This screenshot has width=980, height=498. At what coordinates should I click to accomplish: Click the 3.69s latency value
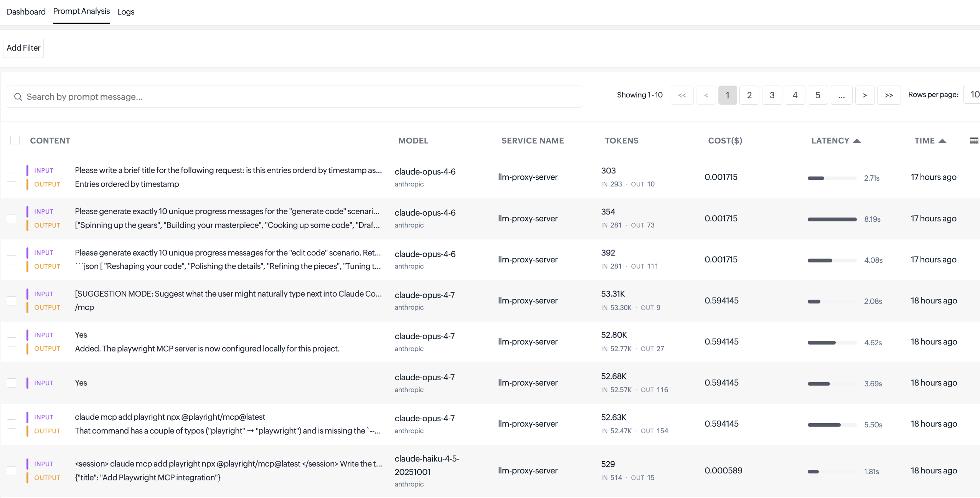click(x=873, y=384)
